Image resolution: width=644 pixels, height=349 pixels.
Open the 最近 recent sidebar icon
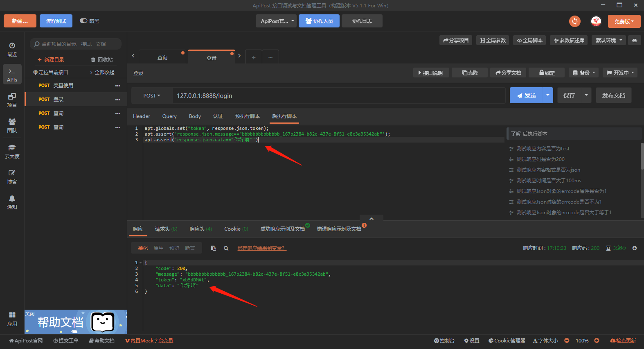pos(12,49)
